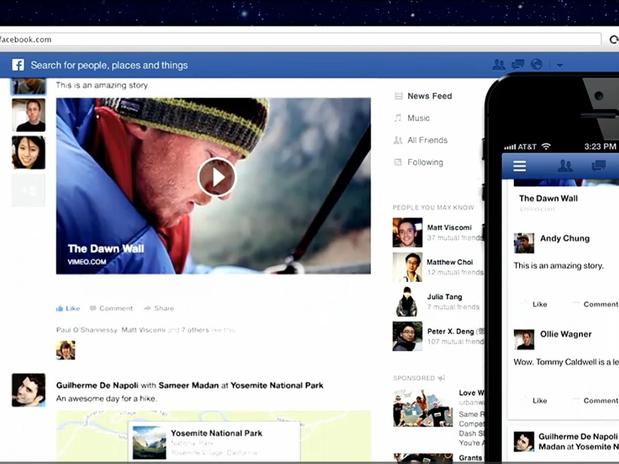The height and width of the screenshot is (464, 619).
Task: Click phone Wi-Fi status icon
Action: click(x=546, y=147)
